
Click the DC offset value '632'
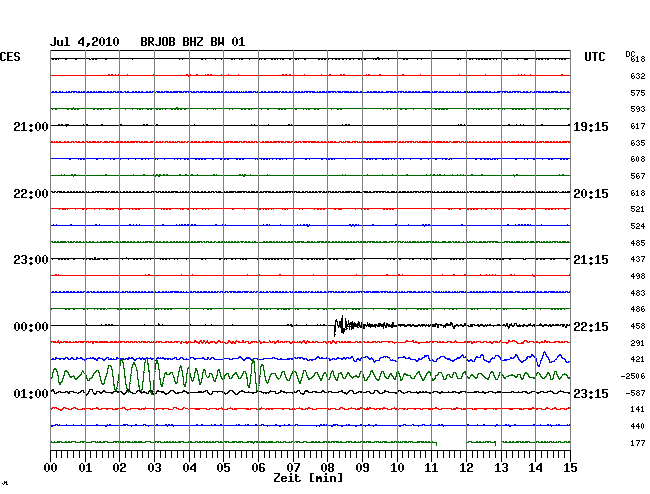[x=638, y=76]
